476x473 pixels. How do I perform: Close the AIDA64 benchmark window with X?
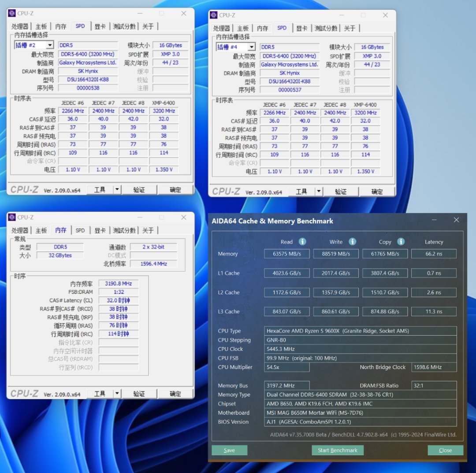tap(456, 220)
